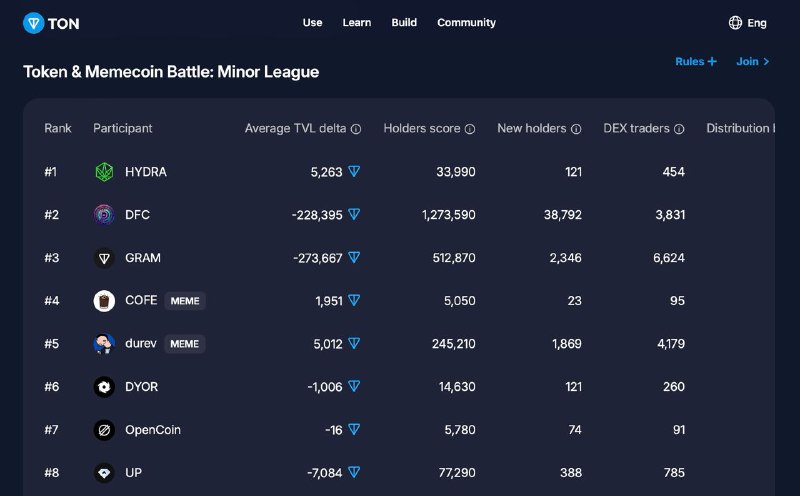Click TON symbol beside -7,084
The image size is (800, 496).
pyautogui.click(x=354, y=472)
